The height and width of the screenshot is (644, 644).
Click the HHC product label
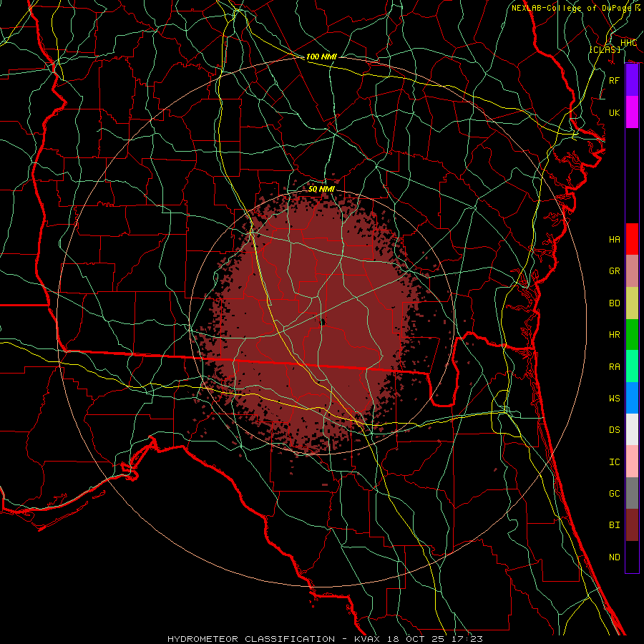click(x=628, y=43)
